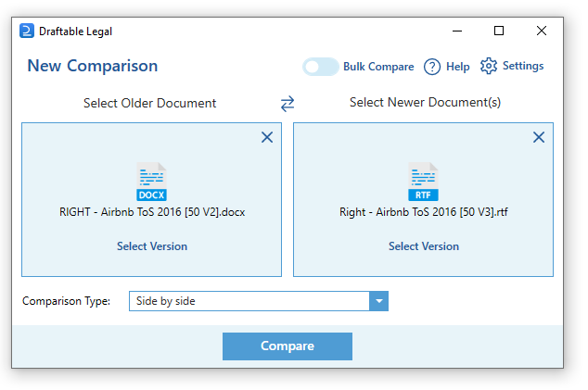Remove the newer RTF document
The height and width of the screenshot is (390, 588).
[539, 137]
